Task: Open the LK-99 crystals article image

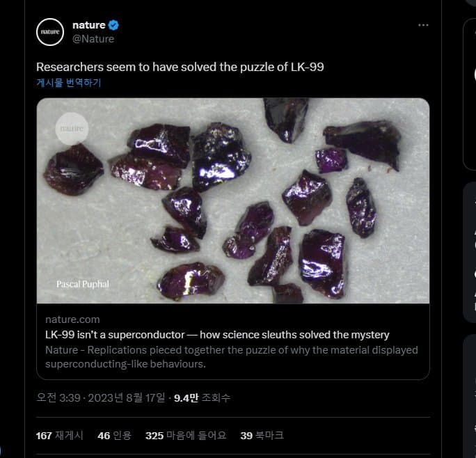Action: (232, 200)
